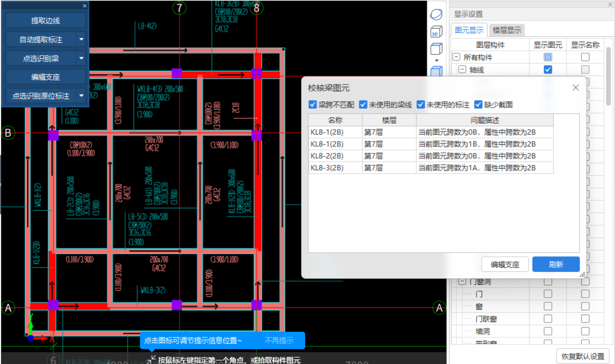Click the 楼层 column header
Image resolution: width=615 pixels, height=364 pixels.
point(389,120)
